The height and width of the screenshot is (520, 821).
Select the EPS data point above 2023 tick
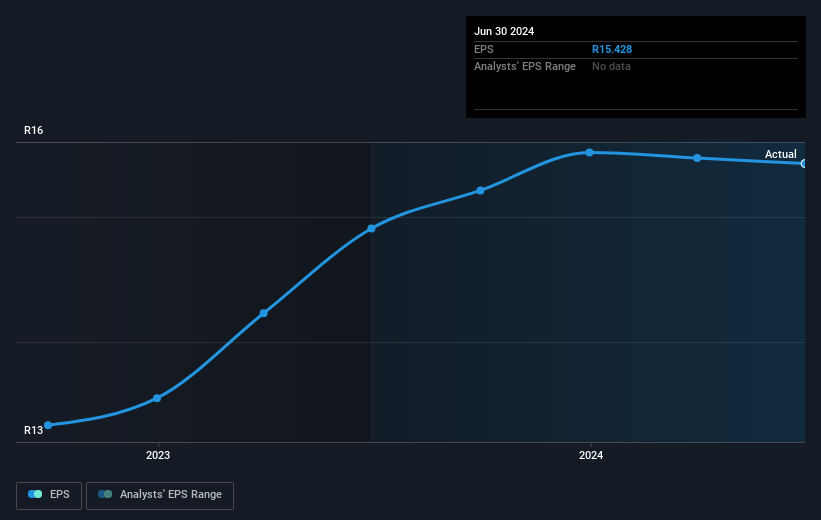point(157,399)
